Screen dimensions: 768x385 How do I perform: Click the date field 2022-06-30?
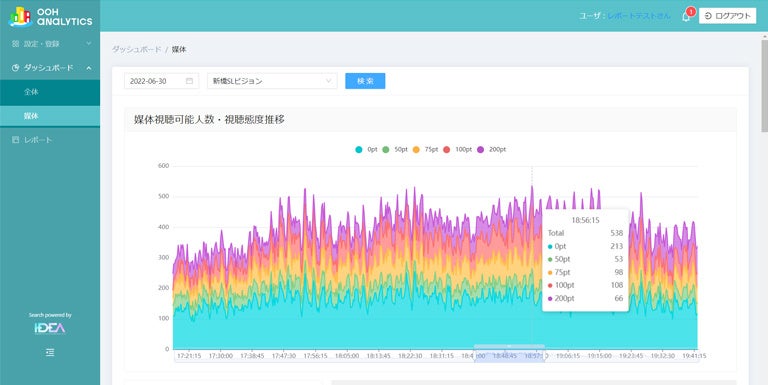162,81
